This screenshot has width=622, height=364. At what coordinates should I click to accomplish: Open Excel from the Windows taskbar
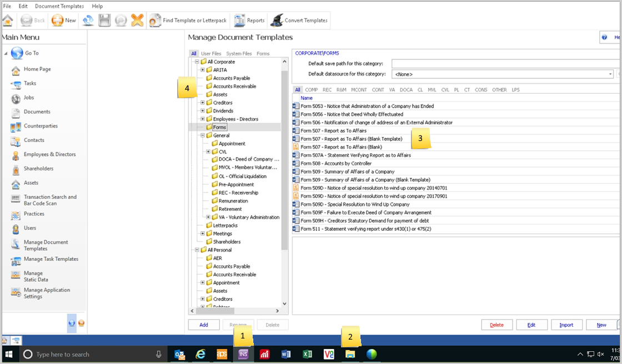point(307,354)
